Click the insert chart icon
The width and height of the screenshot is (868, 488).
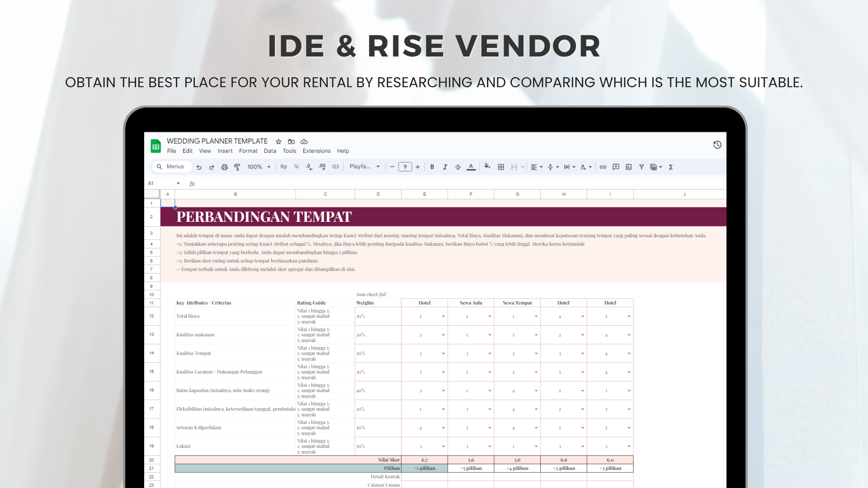coord(628,167)
